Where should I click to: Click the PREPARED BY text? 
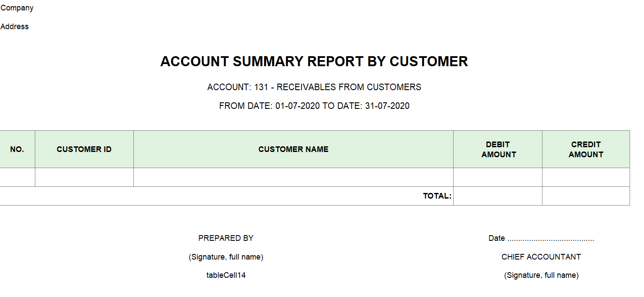[226, 238]
